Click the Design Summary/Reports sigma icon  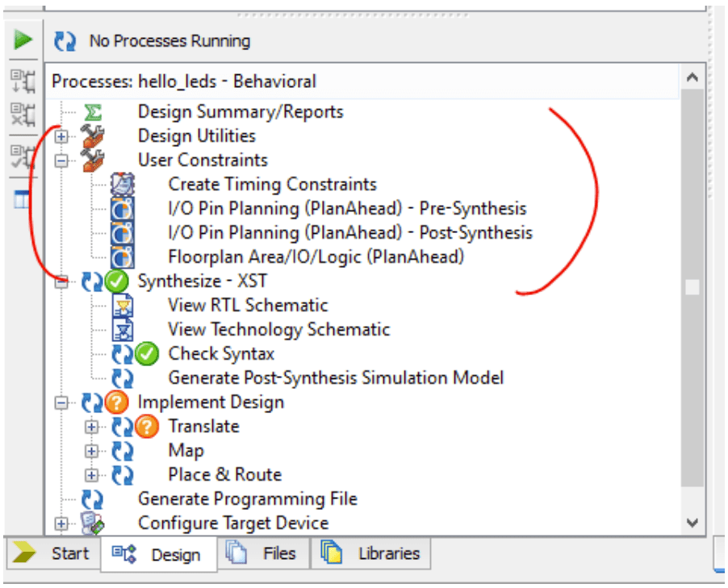coord(94,112)
